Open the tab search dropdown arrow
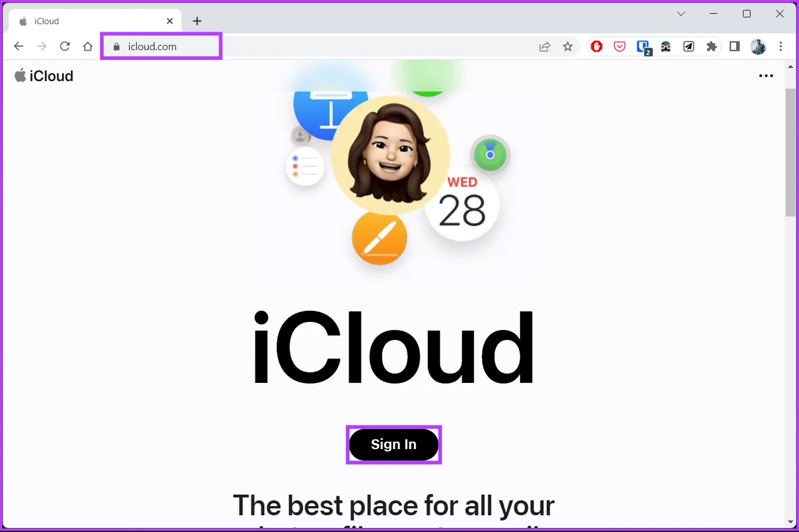This screenshot has width=799, height=532. point(681,14)
